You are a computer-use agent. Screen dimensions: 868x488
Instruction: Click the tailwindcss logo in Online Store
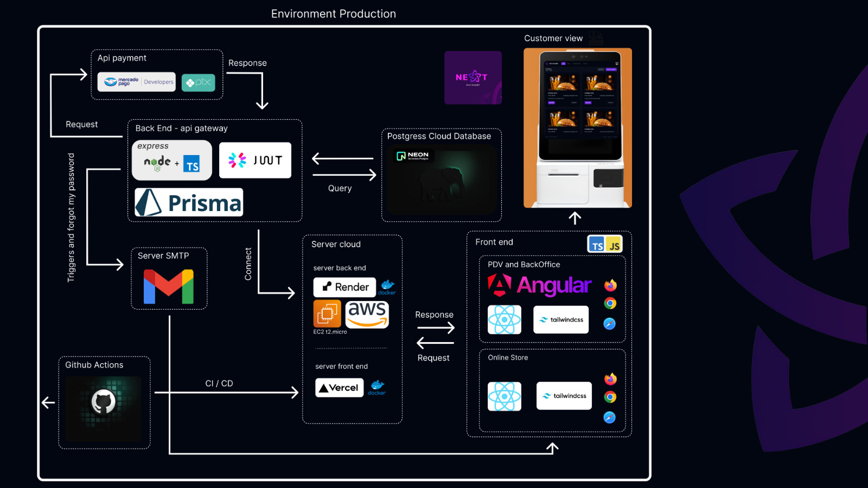coord(564,396)
